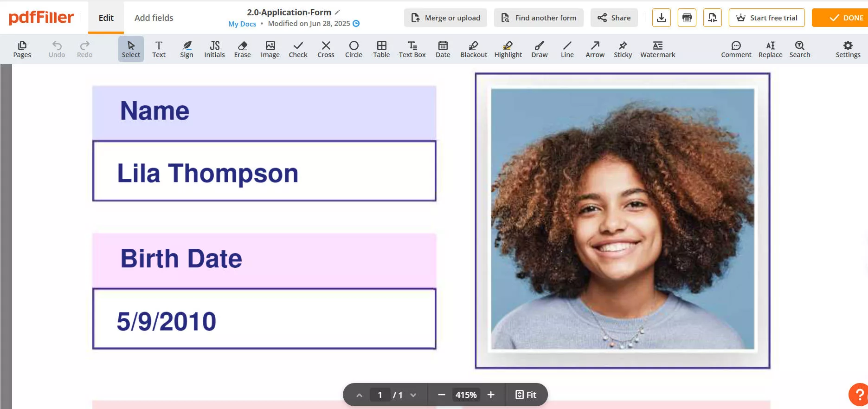This screenshot has height=409, width=868.
Task: Click the page number input field
Action: 380,395
